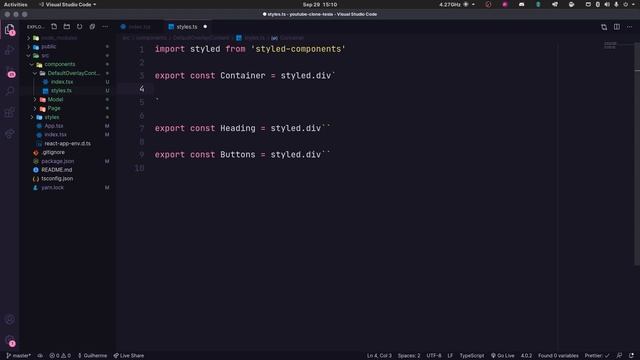Image resolution: width=640 pixels, height=360 pixels.
Task: Collapse the src folder
Action: coord(68,56)
